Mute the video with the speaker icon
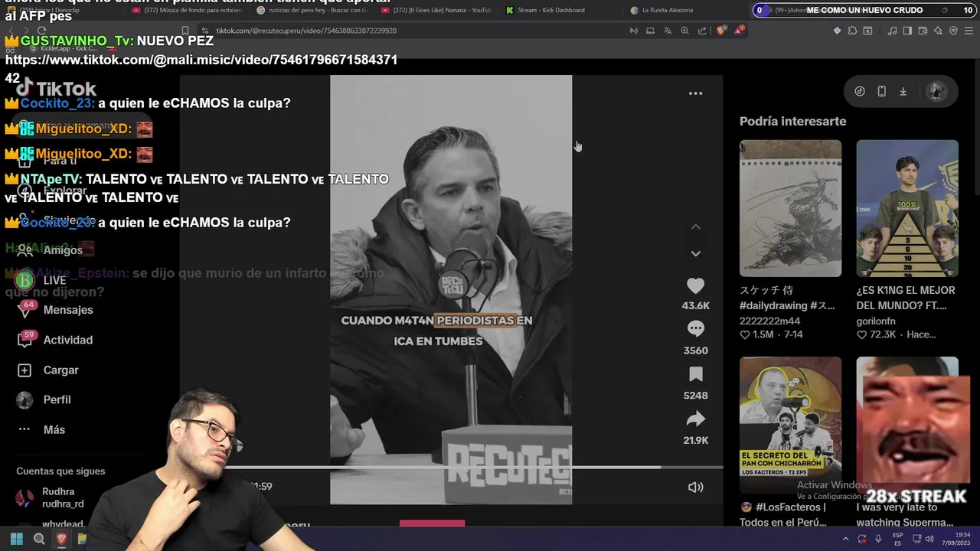This screenshot has height=551, width=980. tap(695, 487)
